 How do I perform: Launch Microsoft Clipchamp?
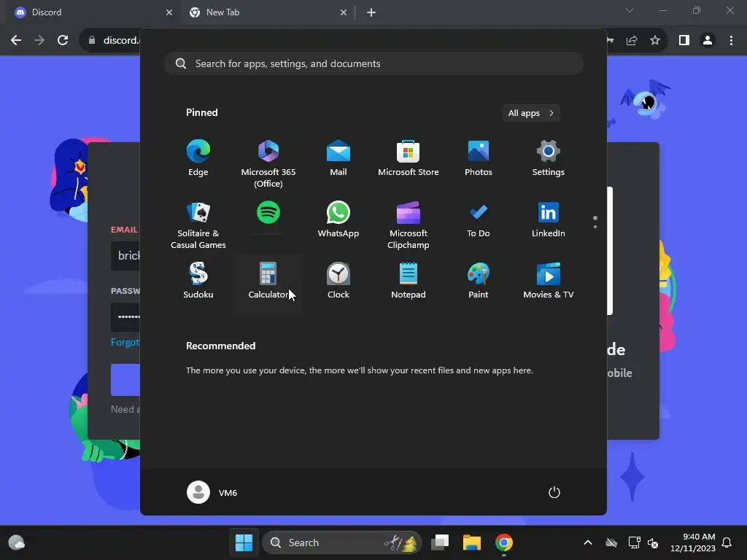coord(409,225)
